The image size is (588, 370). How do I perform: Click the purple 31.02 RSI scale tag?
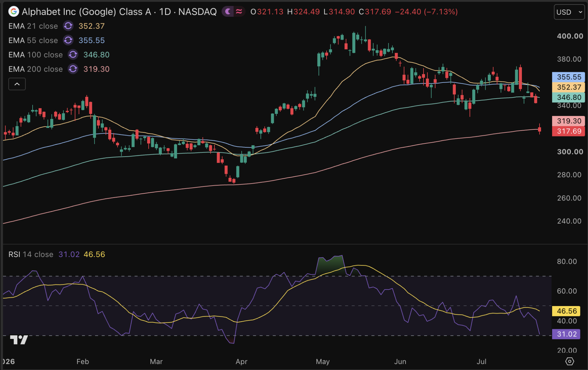(x=566, y=334)
